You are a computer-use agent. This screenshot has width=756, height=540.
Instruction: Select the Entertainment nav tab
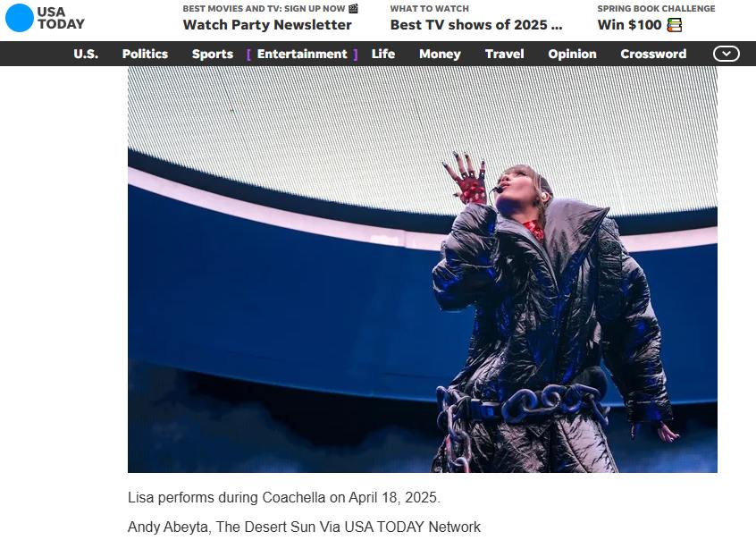click(x=302, y=54)
